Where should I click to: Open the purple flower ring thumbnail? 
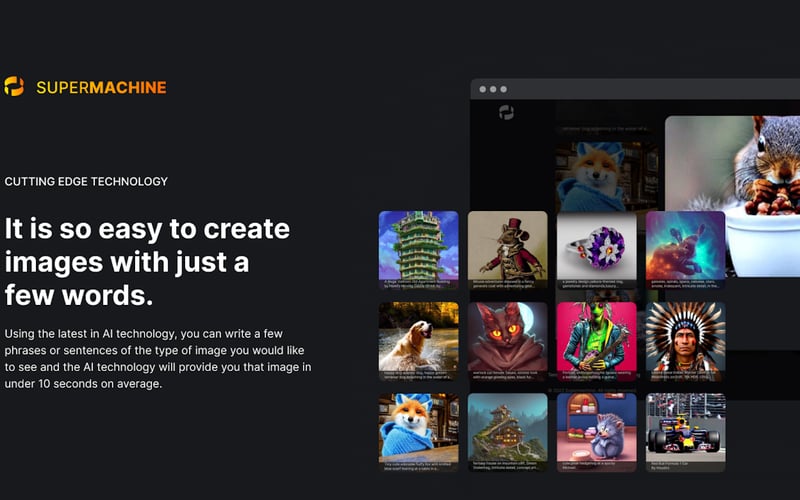(x=596, y=250)
